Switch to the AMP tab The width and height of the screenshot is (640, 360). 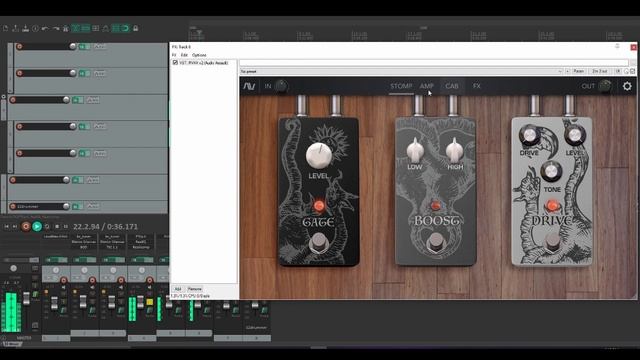[427, 86]
